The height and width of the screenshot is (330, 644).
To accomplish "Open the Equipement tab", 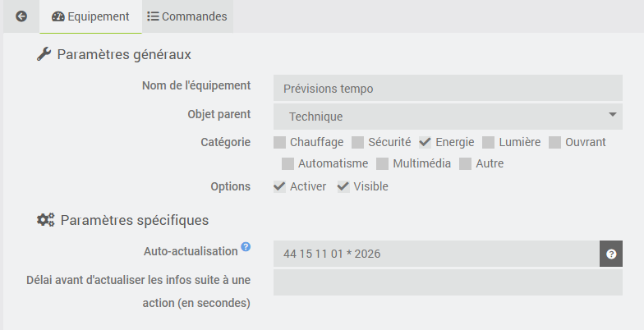I will click(90, 16).
